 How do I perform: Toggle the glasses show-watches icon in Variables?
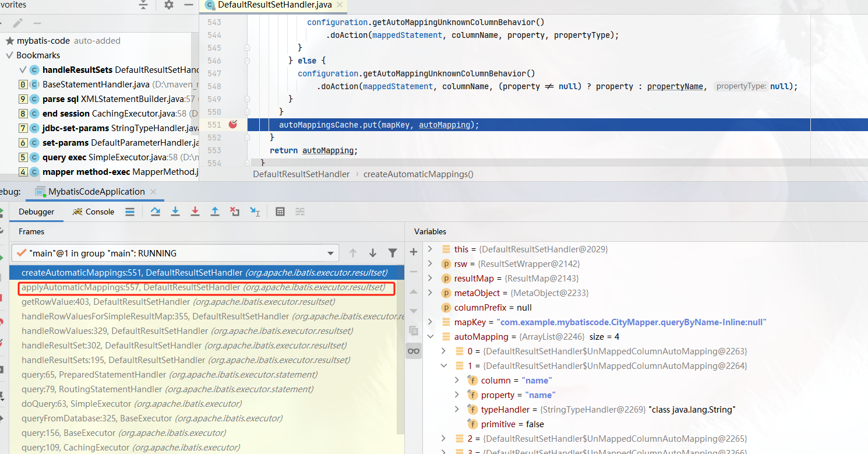(x=414, y=350)
